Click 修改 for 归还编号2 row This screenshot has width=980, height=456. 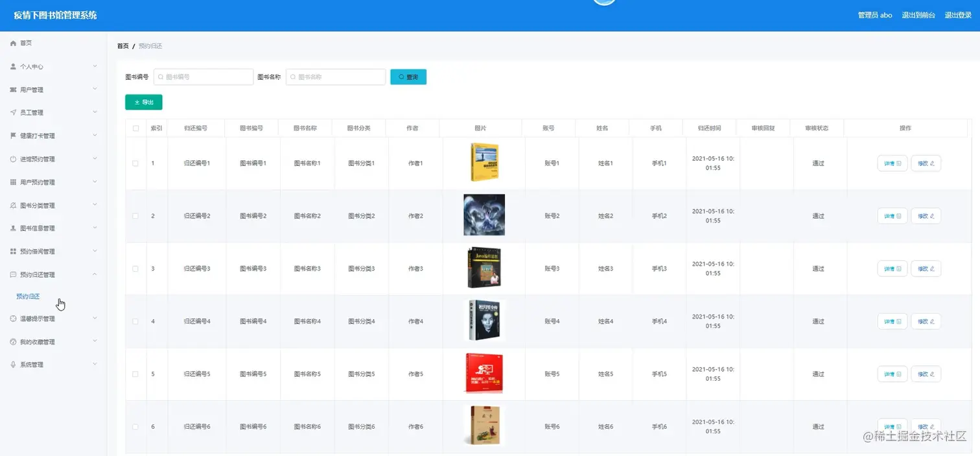tap(926, 216)
